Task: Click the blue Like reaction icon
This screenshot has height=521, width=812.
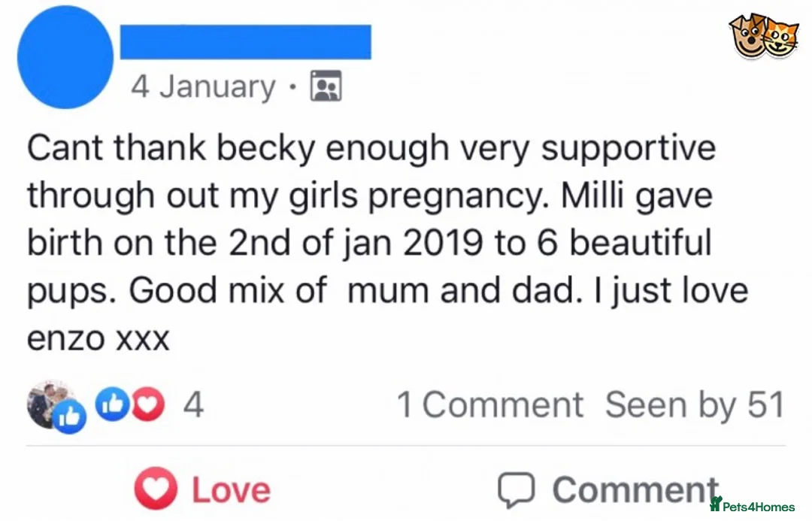Action: [110, 406]
